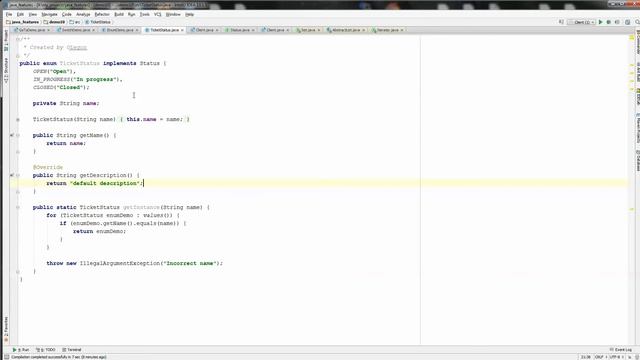Close the EnumDemo.java tab
The image size is (640, 360).
[x=137, y=30]
